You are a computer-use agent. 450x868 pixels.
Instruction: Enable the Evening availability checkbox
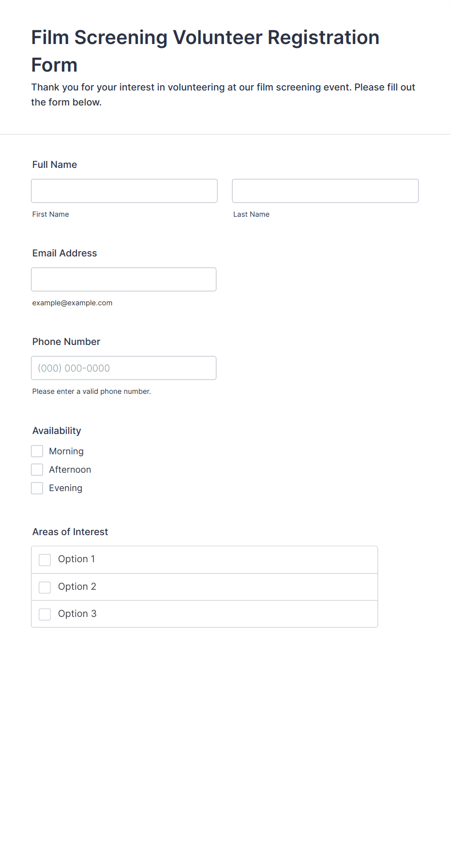point(37,488)
